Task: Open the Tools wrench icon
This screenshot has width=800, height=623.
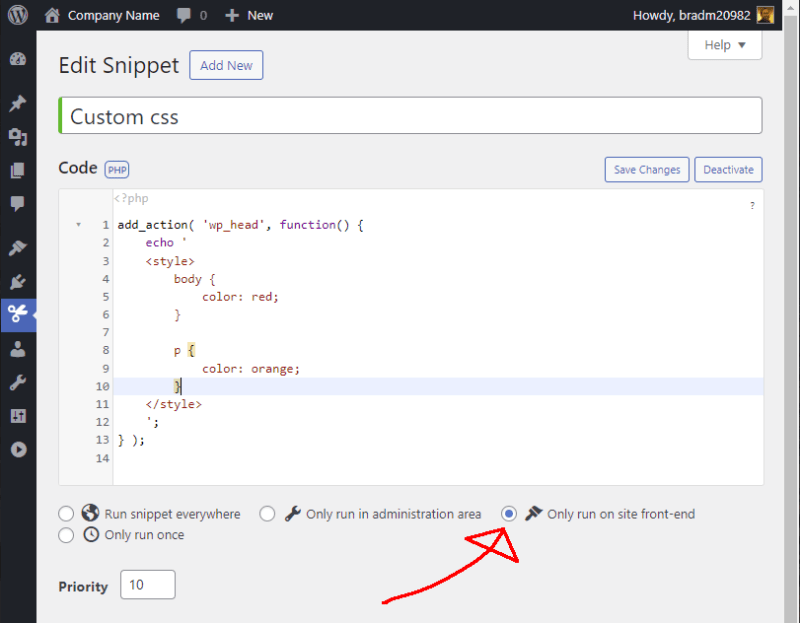Action: [18, 381]
